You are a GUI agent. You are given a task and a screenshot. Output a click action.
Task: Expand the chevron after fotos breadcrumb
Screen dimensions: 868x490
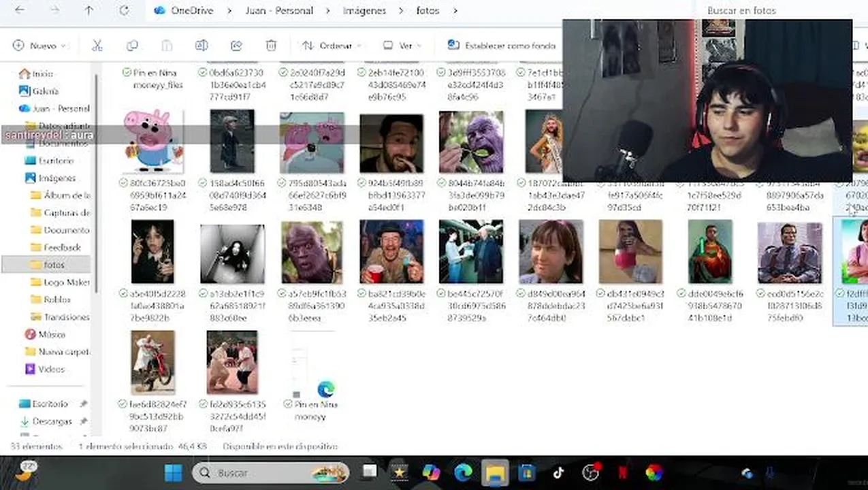click(455, 10)
